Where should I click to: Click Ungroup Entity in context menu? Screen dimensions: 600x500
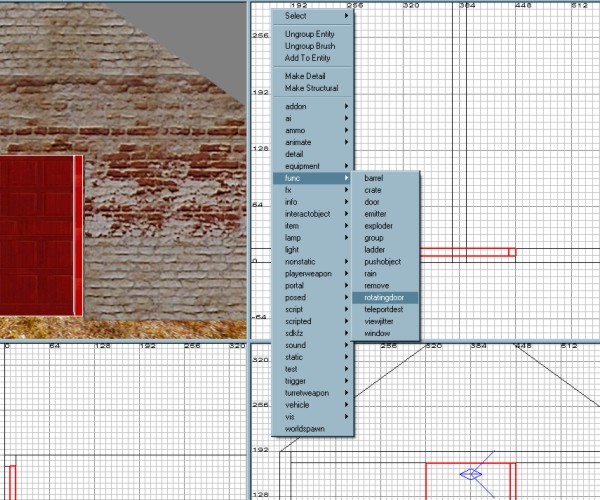(x=309, y=34)
